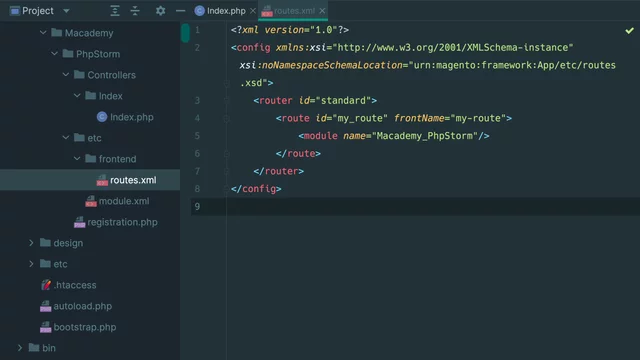This screenshot has height=360, width=640.
Task: Click the Project tool window icon
Action: pos(14,11)
